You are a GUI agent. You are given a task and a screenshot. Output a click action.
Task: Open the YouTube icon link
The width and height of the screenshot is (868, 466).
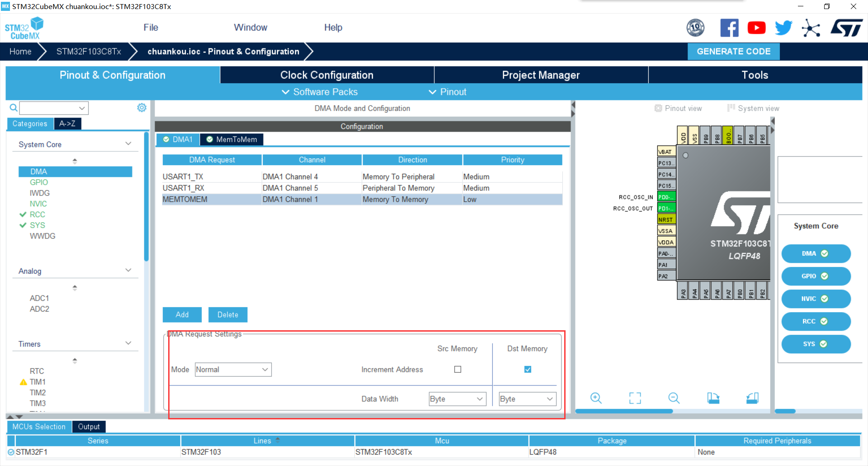(x=756, y=28)
